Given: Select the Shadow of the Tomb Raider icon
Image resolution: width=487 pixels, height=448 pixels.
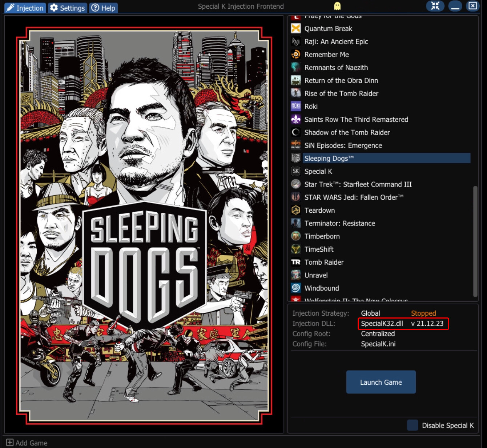Looking at the screenshot, I should click(295, 132).
